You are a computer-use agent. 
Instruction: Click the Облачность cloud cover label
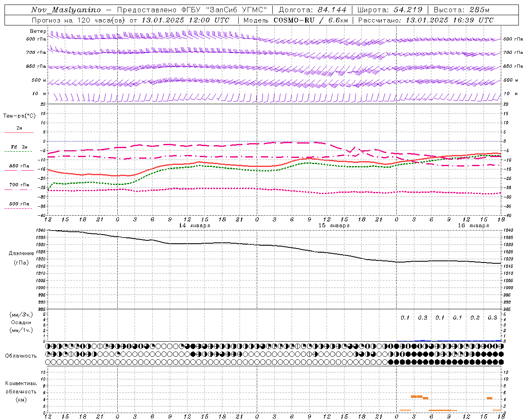(21, 356)
